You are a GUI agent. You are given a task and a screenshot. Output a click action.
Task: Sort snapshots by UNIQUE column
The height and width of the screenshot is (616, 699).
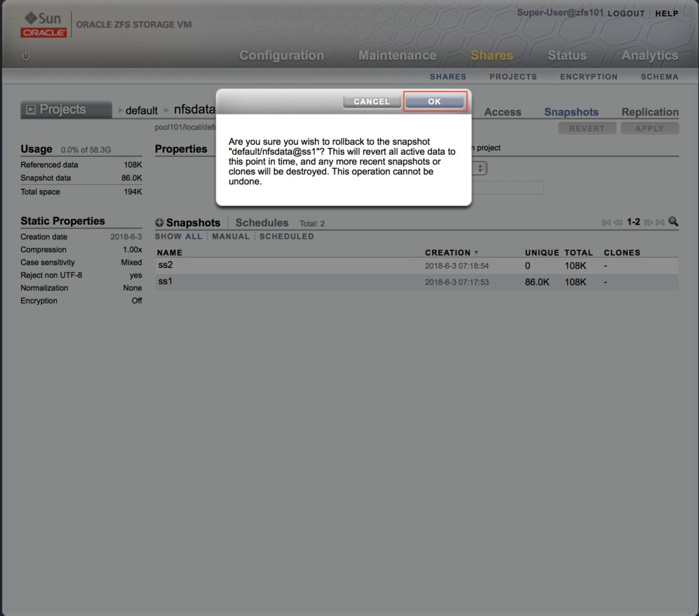(542, 252)
